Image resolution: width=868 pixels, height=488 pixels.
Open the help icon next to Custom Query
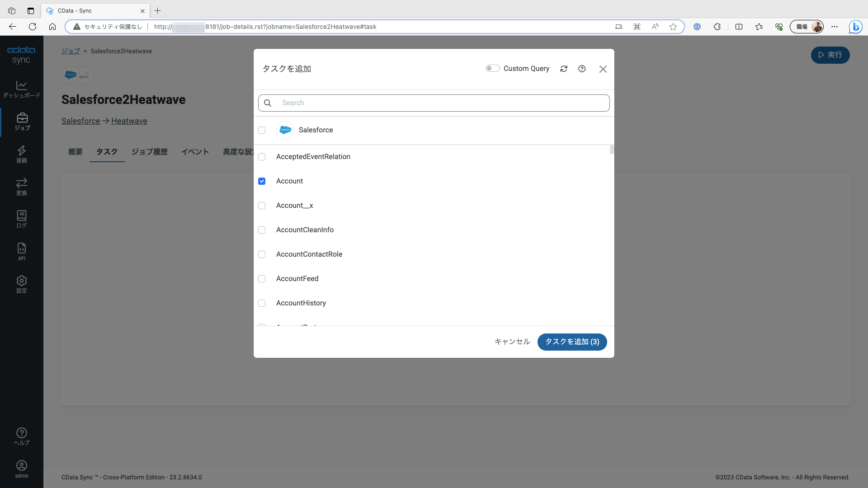coord(582,69)
